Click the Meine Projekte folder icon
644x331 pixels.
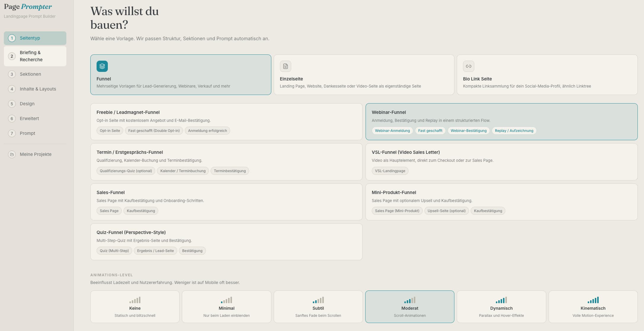pyautogui.click(x=12, y=154)
